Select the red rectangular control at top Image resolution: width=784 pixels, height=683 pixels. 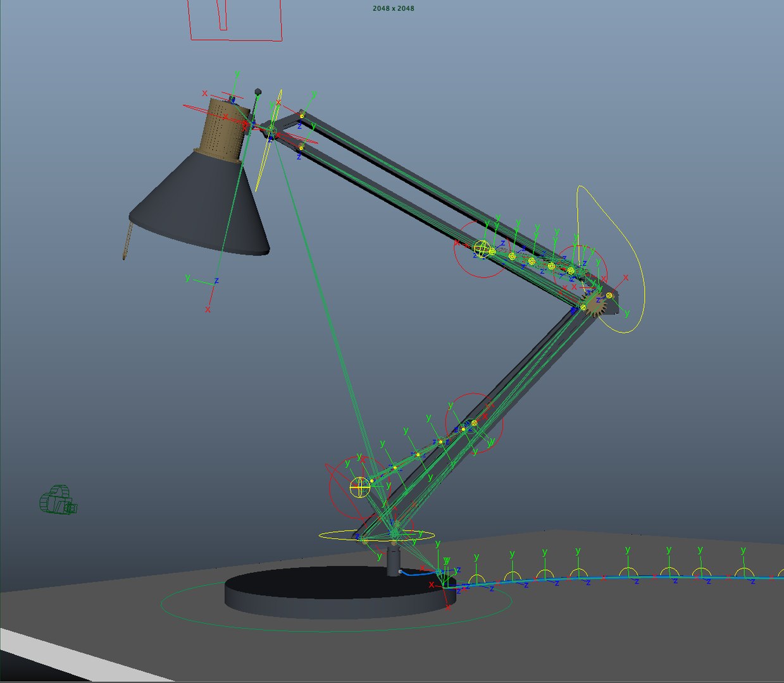point(235,20)
